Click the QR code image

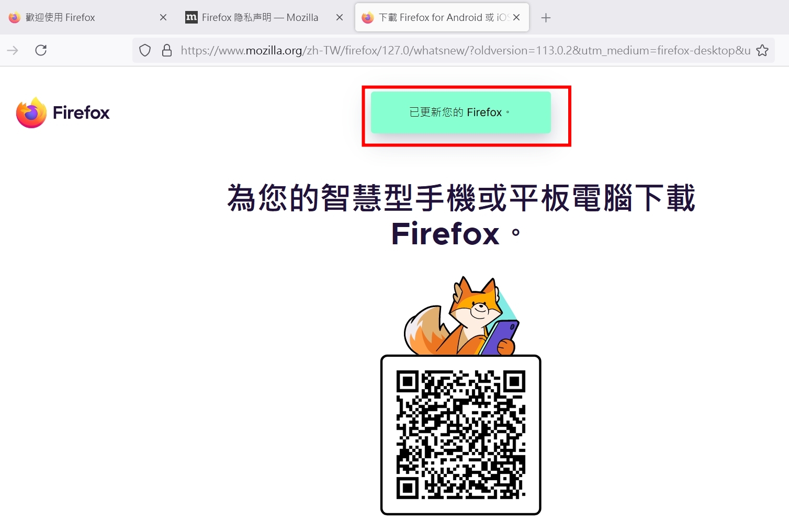tap(461, 435)
